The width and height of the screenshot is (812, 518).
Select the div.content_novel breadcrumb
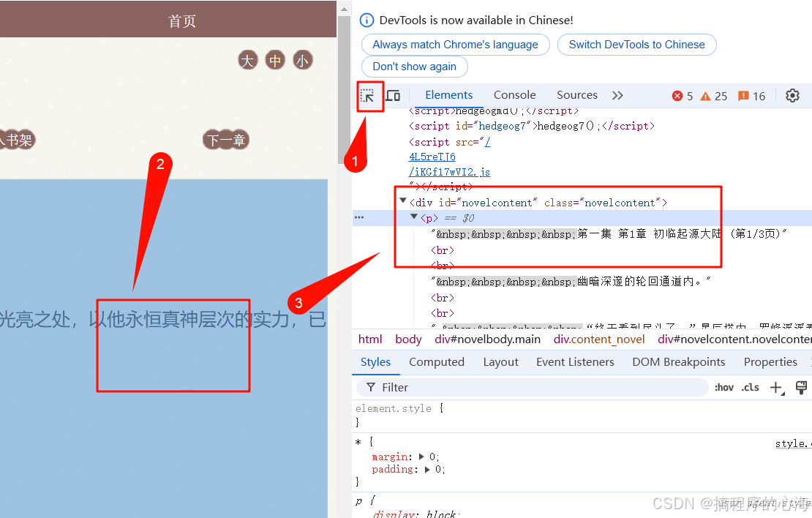click(x=599, y=339)
